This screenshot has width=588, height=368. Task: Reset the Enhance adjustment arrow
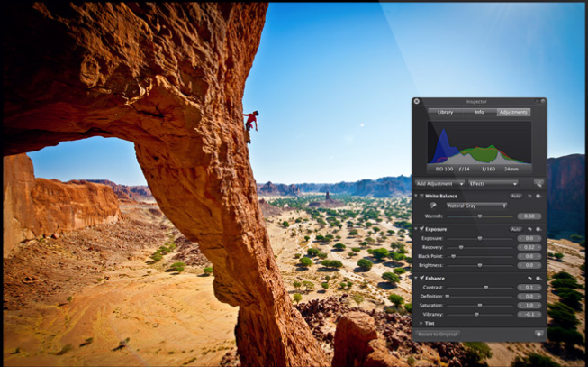click(x=530, y=278)
